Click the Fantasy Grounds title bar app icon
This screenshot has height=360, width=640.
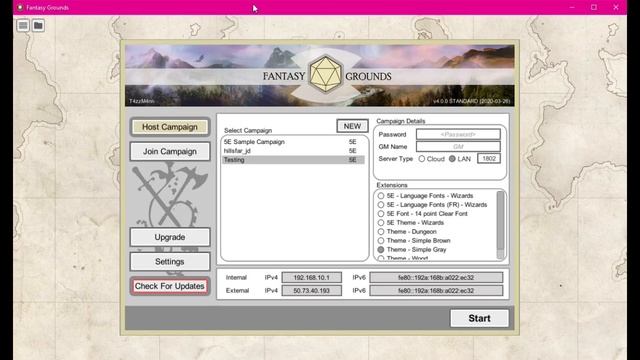point(20,7)
